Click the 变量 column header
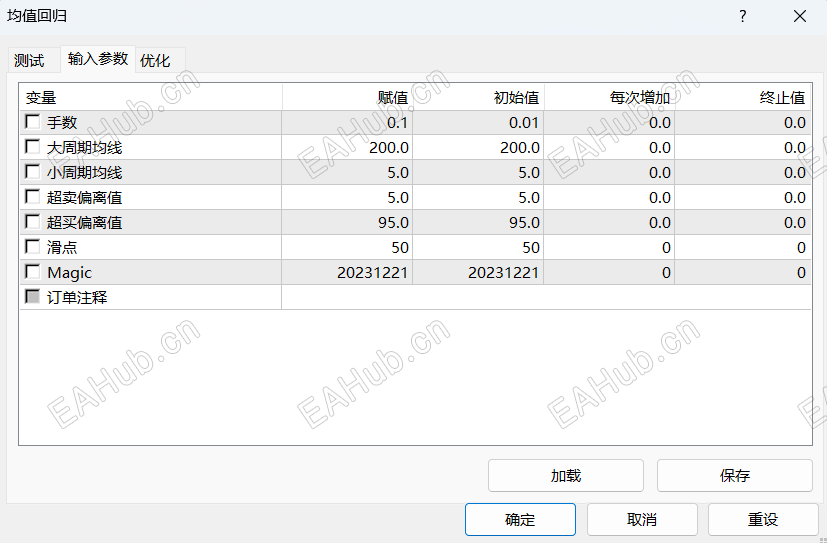The height and width of the screenshot is (543, 827). tap(150, 98)
